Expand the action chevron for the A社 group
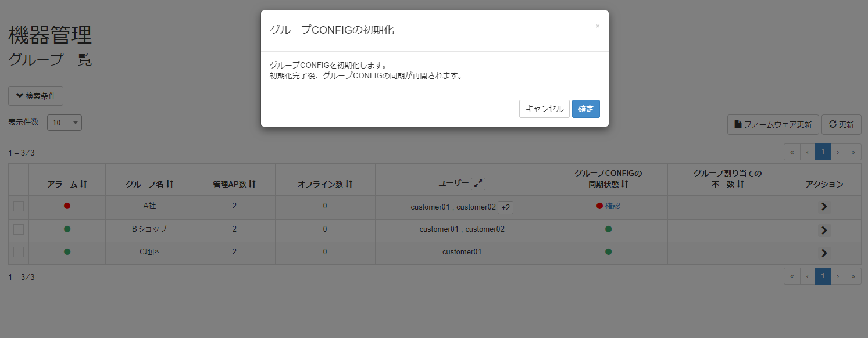This screenshot has width=868, height=338. point(824,206)
